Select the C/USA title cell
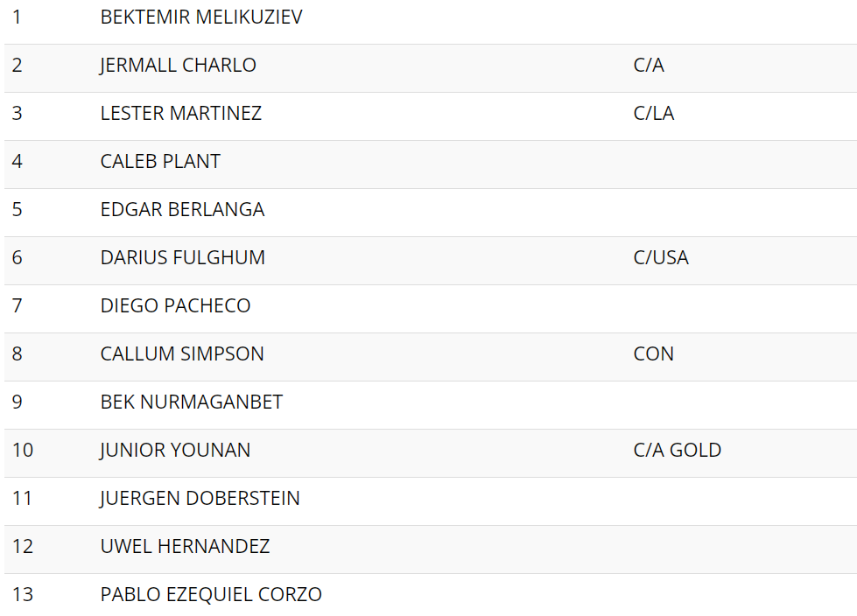The width and height of the screenshot is (857, 616). click(x=661, y=257)
